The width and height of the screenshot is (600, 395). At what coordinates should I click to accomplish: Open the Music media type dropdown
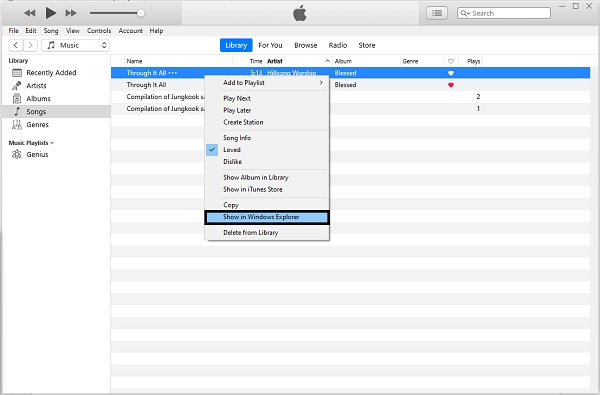[75, 45]
